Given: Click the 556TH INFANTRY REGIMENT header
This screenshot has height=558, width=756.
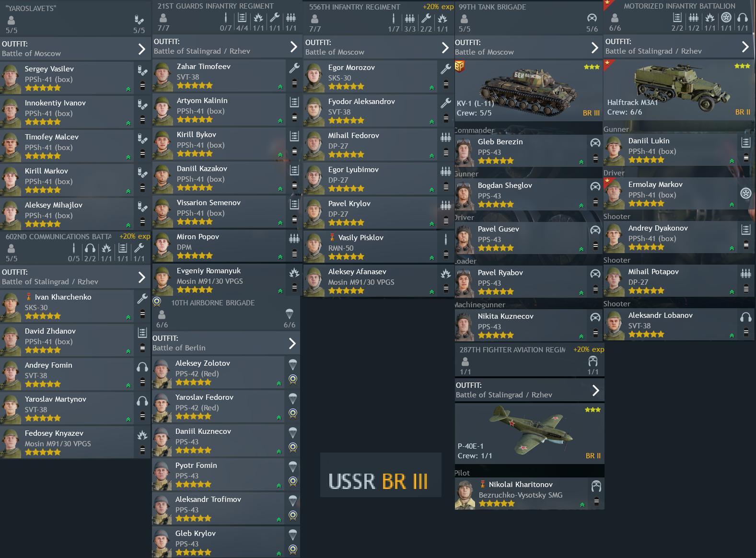Looking at the screenshot, I should 354,7.
